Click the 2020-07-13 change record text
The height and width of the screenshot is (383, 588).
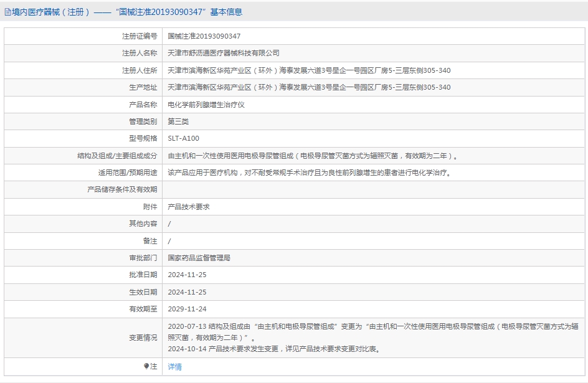tap(372, 332)
